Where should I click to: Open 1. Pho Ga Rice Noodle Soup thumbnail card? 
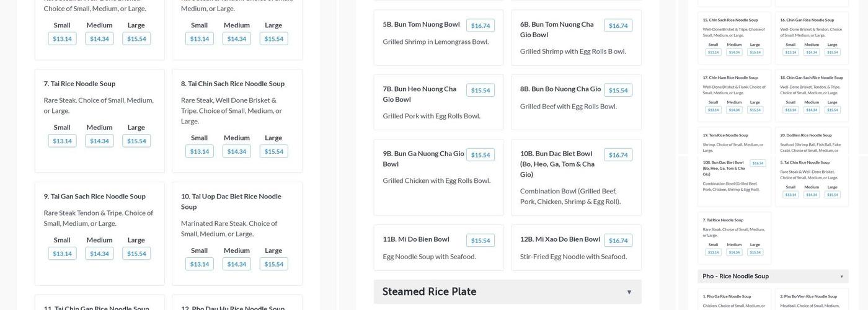coord(734,301)
